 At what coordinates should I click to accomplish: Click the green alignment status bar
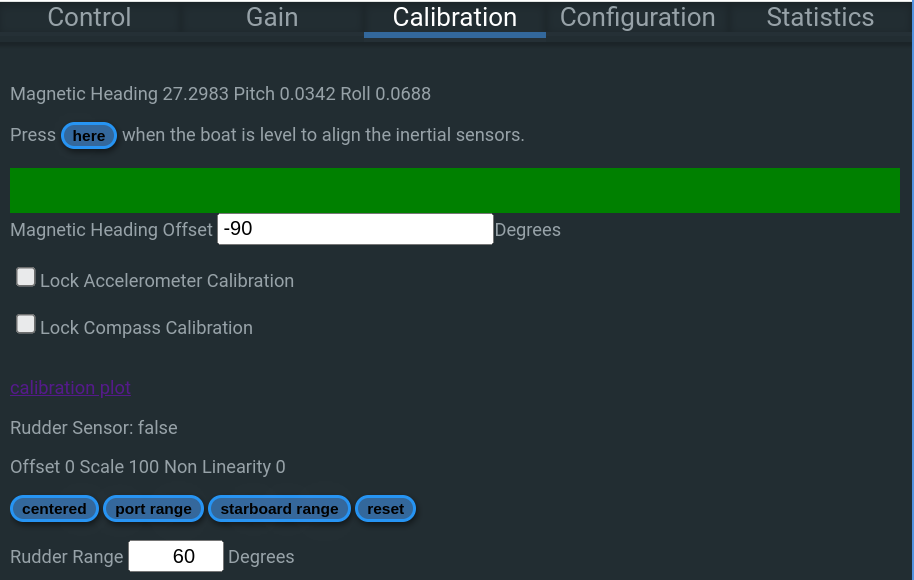point(455,190)
